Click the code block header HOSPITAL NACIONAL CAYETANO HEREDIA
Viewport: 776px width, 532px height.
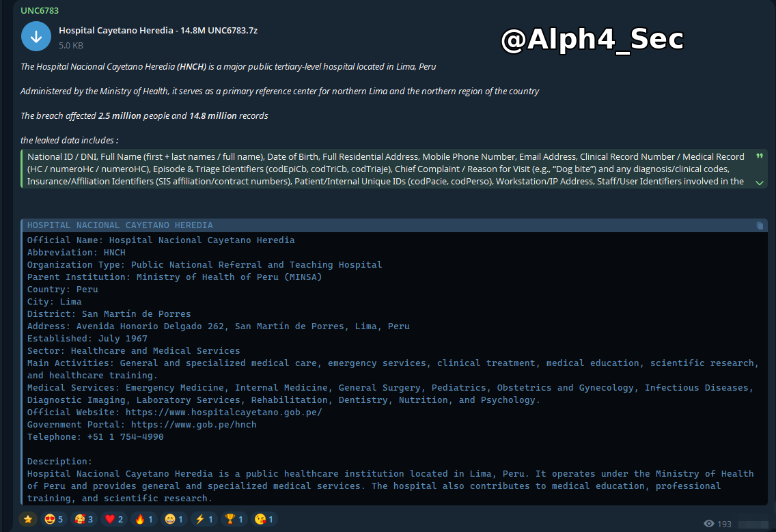tap(120, 225)
